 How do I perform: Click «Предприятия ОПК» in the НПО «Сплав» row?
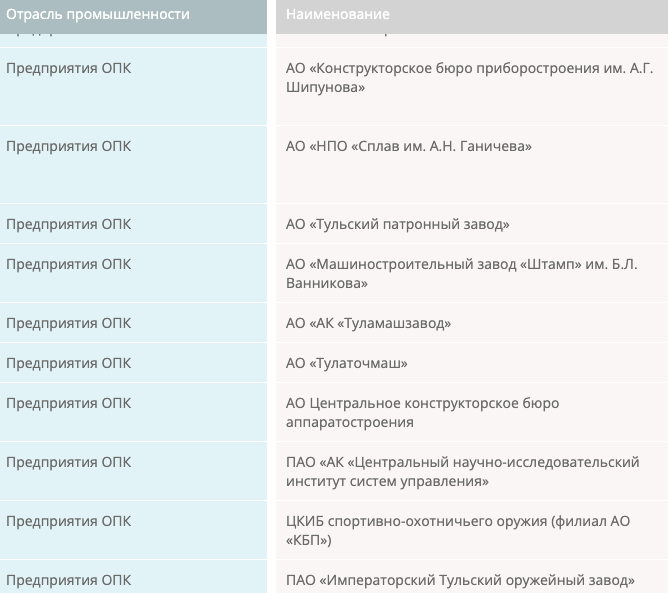68,146
